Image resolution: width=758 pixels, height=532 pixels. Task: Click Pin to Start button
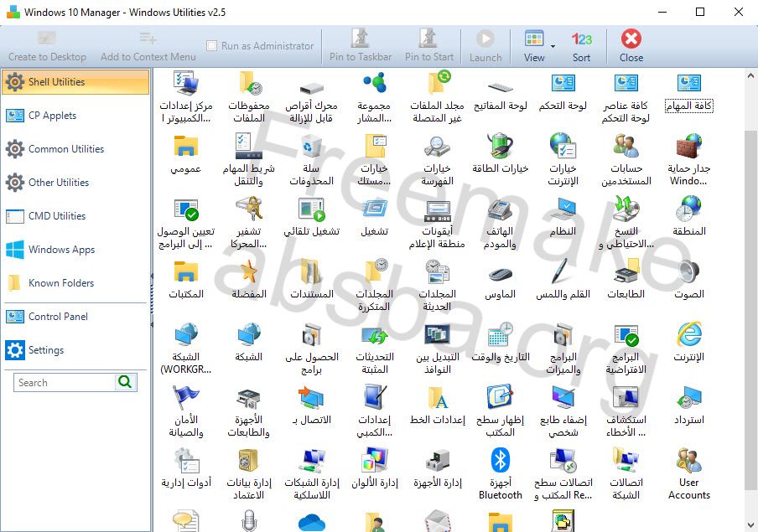tap(429, 46)
